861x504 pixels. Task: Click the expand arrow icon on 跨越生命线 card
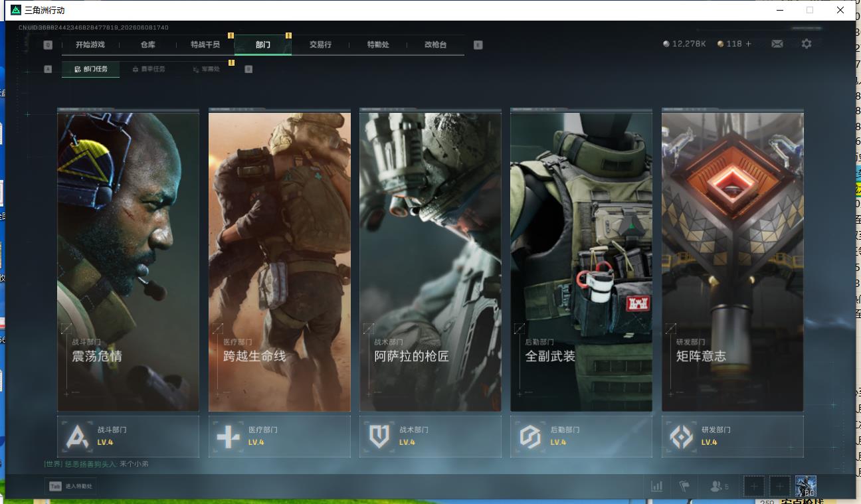click(x=217, y=328)
